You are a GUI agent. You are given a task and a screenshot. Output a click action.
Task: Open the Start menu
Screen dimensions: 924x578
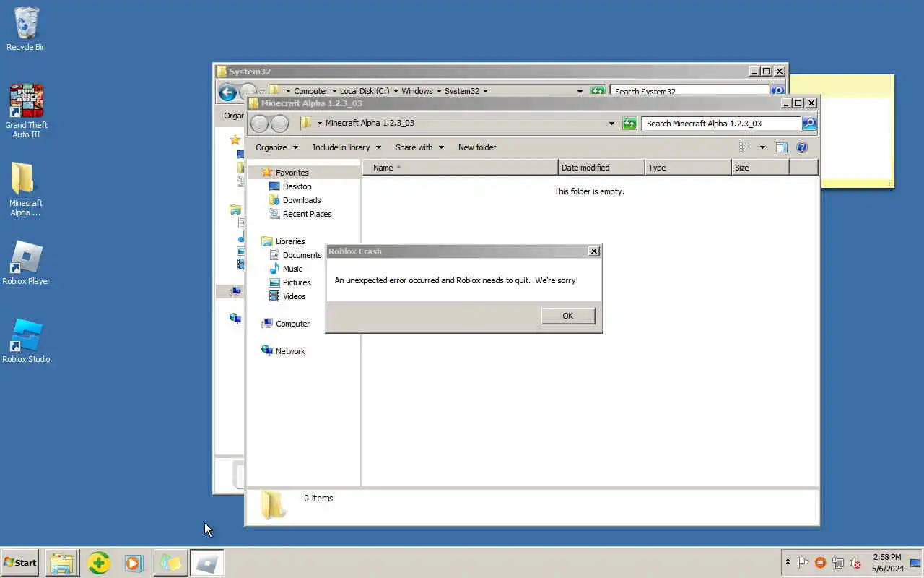pyautogui.click(x=19, y=562)
